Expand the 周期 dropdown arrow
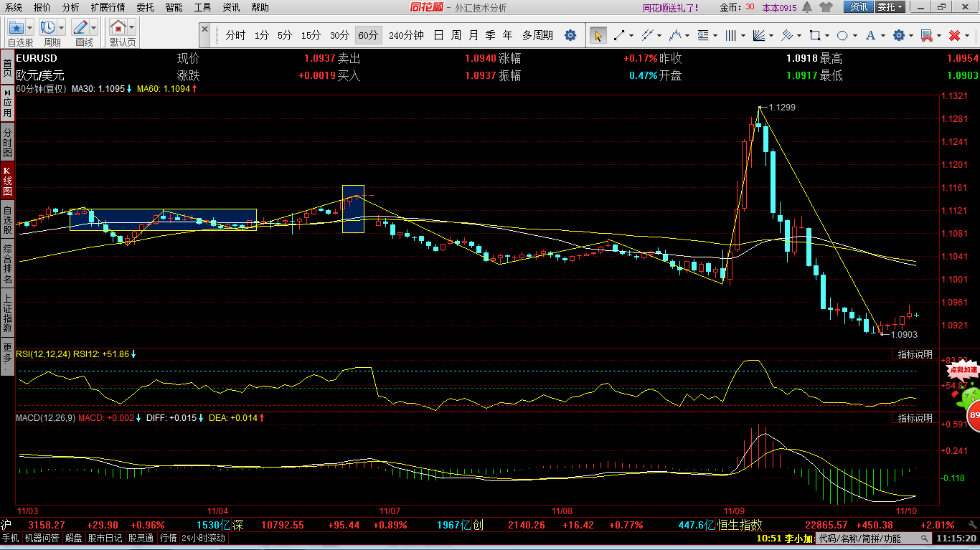This screenshot has height=550, width=980. tap(62, 28)
